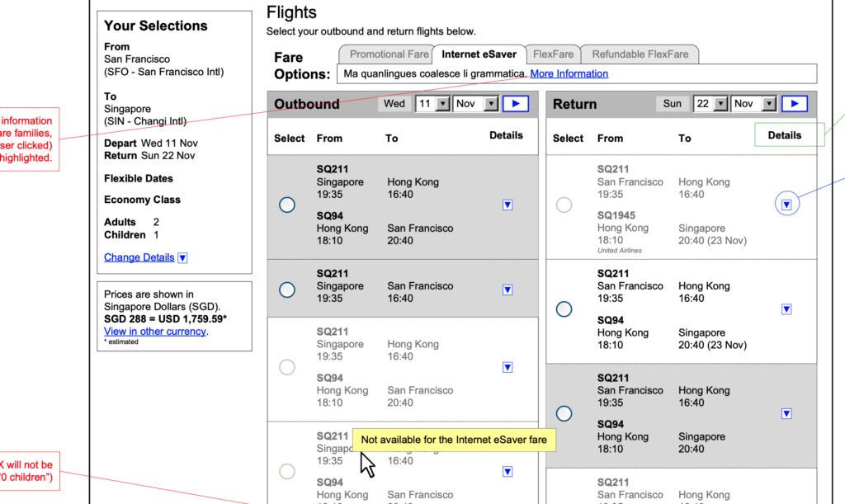The image size is (845, 504).
Task: Click the (SIN - Changi Intl) destination text
Action: [x=145, y=121]
